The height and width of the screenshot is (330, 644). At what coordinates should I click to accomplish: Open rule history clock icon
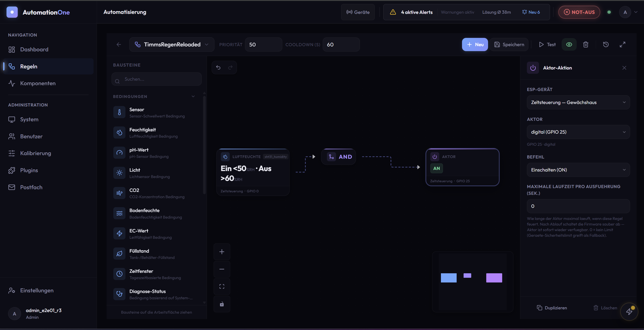pyautogui.click(x=606, y=44)
